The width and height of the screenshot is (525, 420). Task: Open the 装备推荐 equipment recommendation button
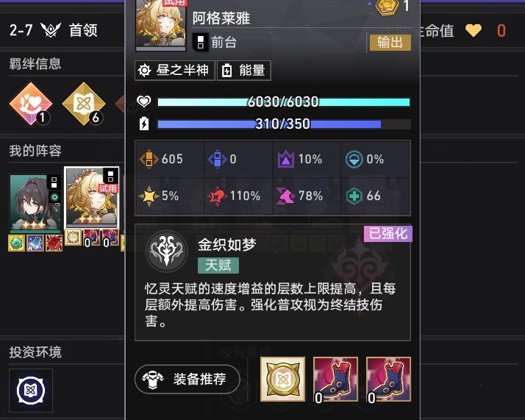click(187, 379)
